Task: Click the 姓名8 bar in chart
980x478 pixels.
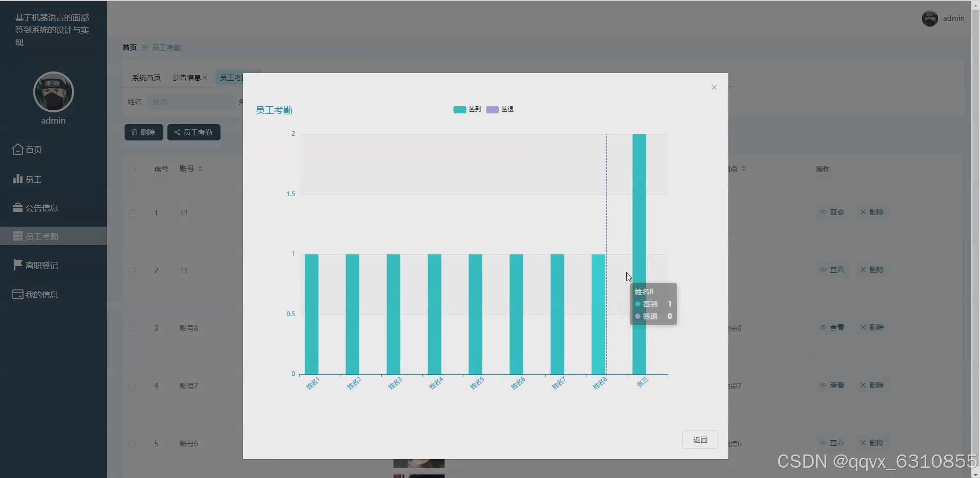Action: point(598,314)
